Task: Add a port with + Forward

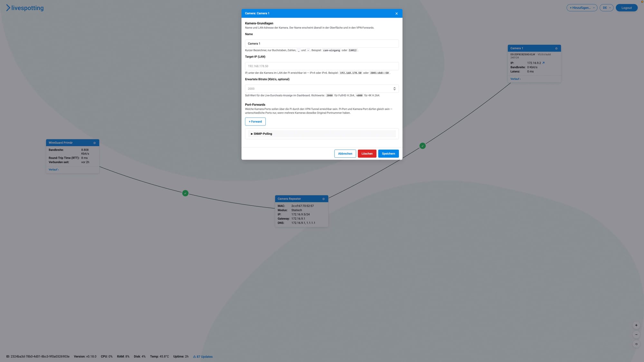Action: point(255,122)
